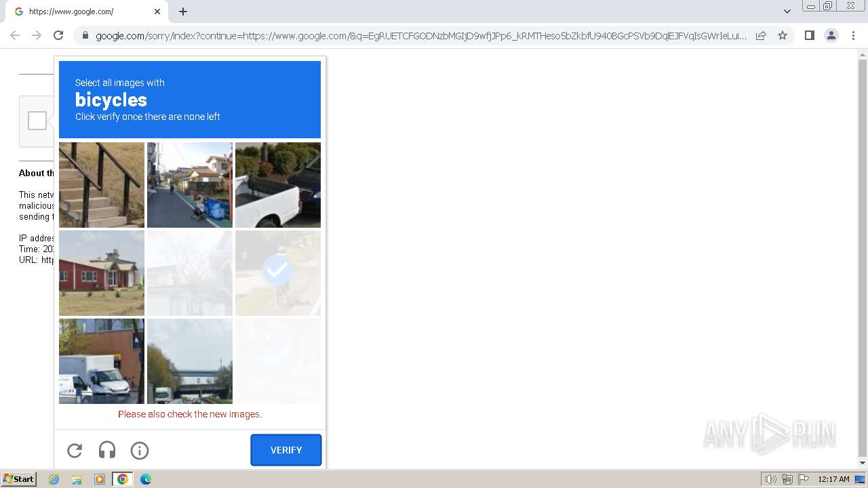Open File Explorer from taskbar

77,479
